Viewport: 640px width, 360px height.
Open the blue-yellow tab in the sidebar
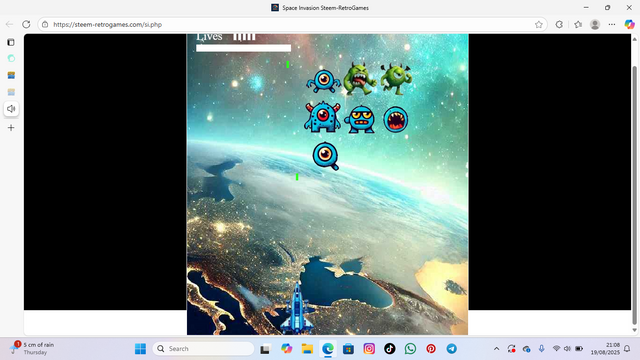tap(11, 75)
